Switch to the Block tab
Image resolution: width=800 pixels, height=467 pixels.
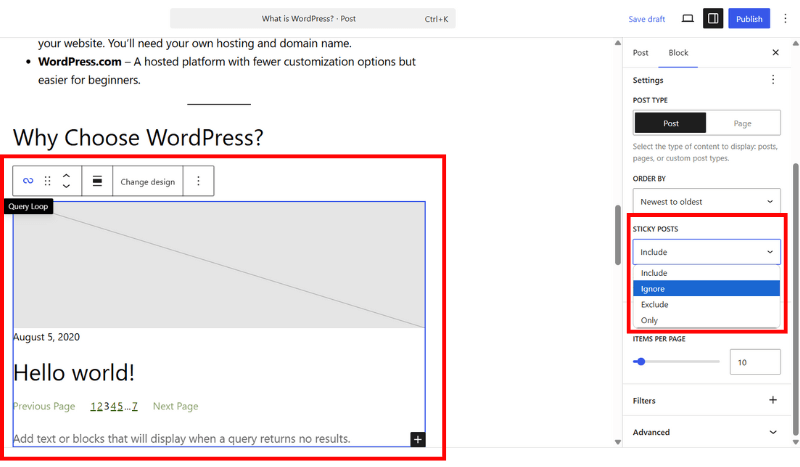tap(678, 53)
